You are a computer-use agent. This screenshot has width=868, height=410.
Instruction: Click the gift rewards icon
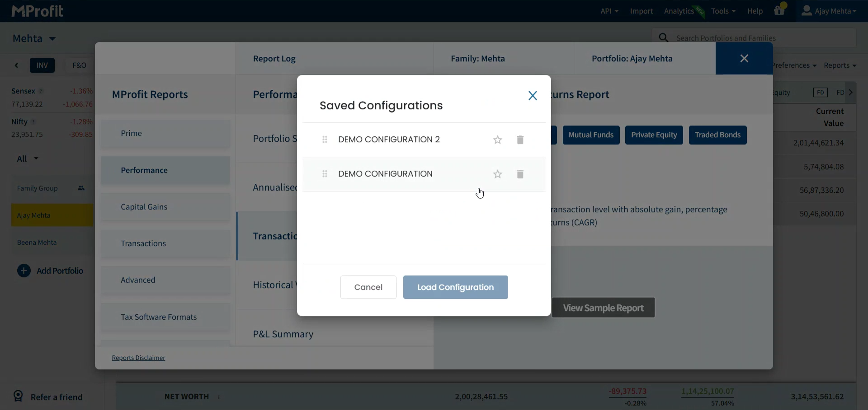point(779,10)
